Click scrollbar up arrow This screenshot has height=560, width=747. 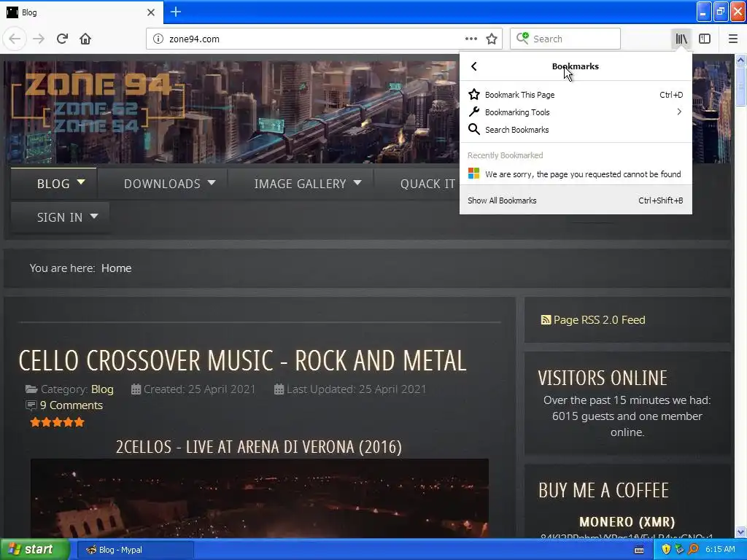[x=740, y=60]
